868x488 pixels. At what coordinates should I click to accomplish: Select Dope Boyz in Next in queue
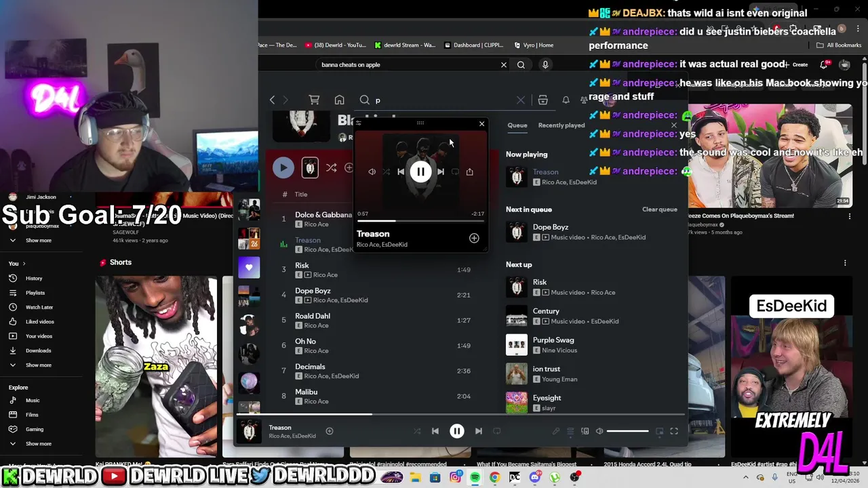(x=591, y=232)
